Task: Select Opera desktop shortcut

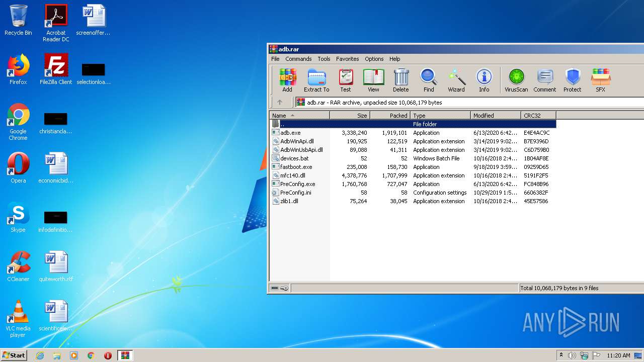Action: [18, 168]
